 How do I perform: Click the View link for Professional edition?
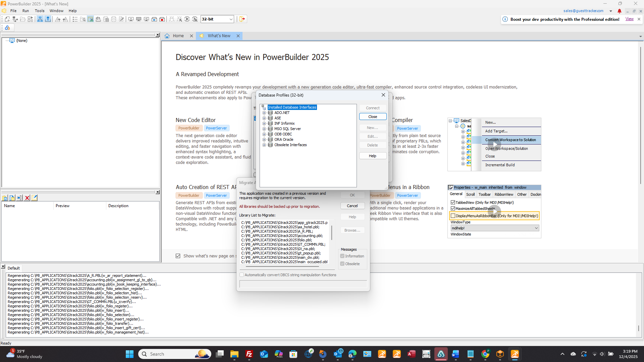coord(629,19)
